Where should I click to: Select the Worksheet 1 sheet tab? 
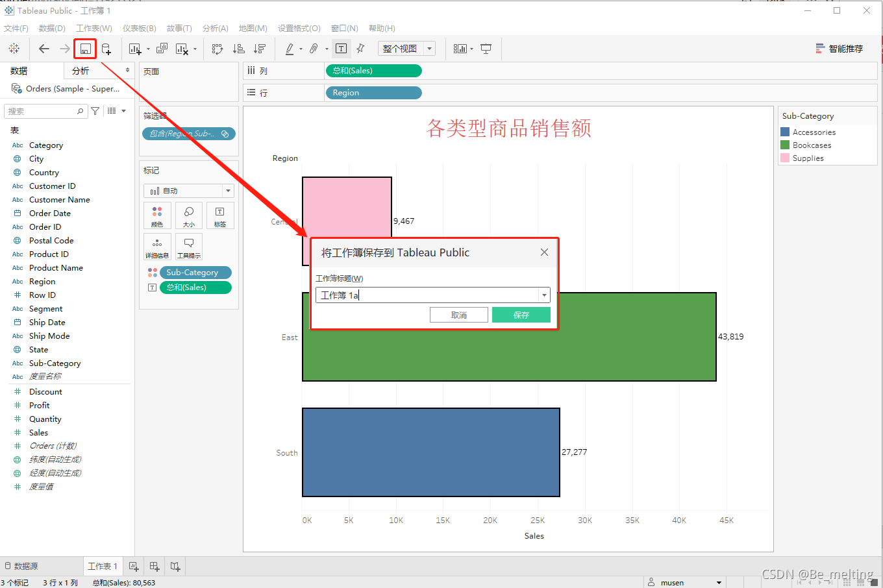coord(103,566)
